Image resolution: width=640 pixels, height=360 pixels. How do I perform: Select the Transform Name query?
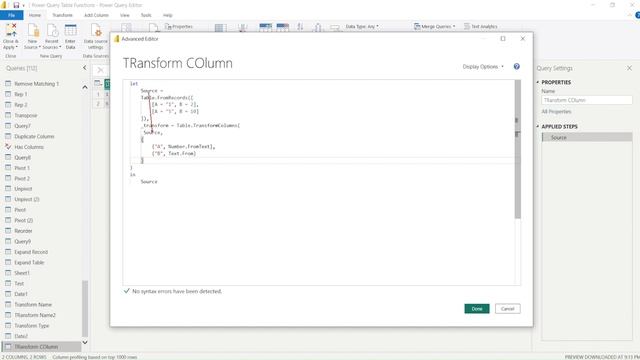pyautogui.click(x=33, y=304)
